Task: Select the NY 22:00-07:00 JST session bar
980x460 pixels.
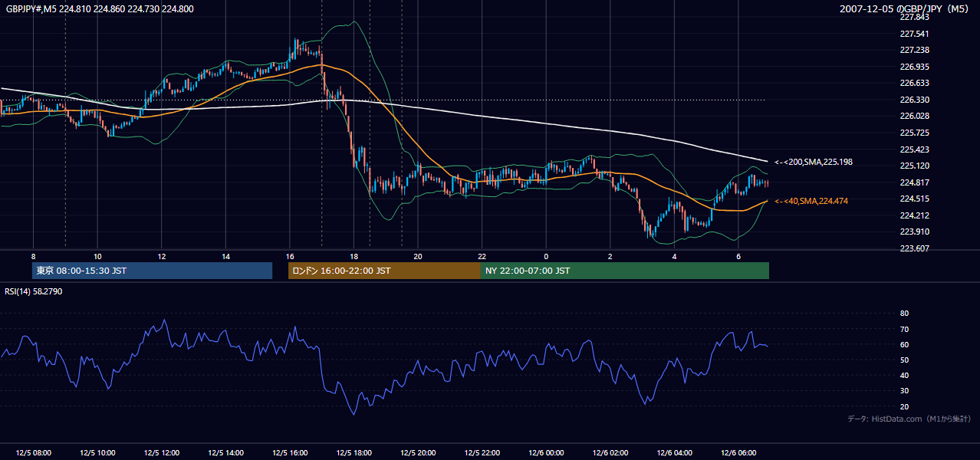Action: click(x=625, y=271)
